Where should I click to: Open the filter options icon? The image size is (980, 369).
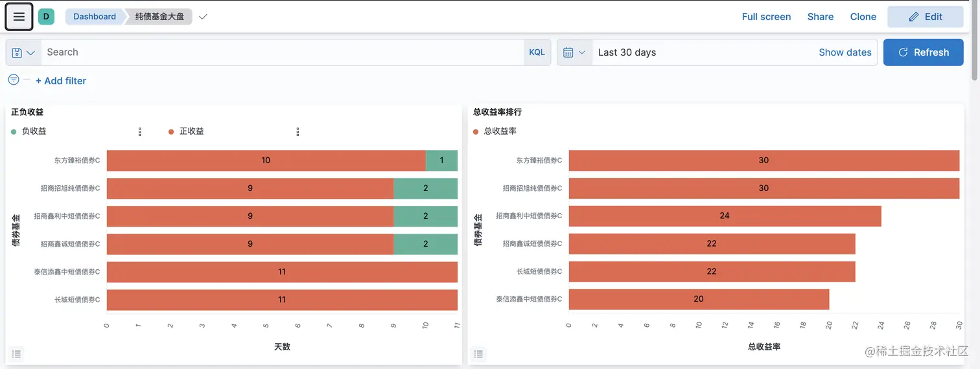coord(14,80)
